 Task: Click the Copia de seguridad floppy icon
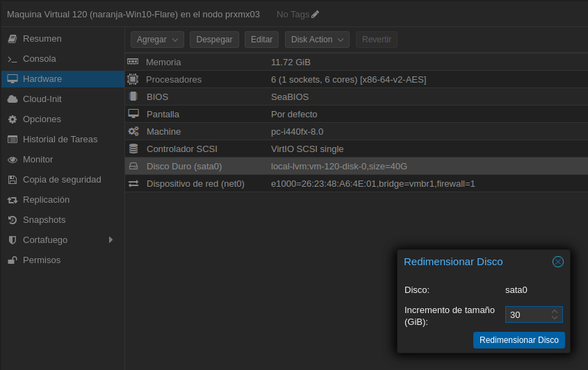13,180
